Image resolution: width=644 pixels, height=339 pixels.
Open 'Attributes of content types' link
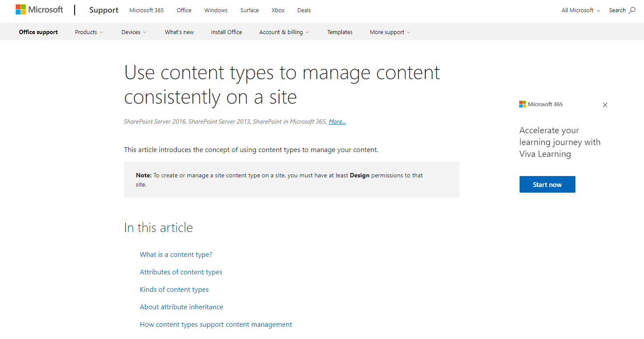[x=181, y=272]
